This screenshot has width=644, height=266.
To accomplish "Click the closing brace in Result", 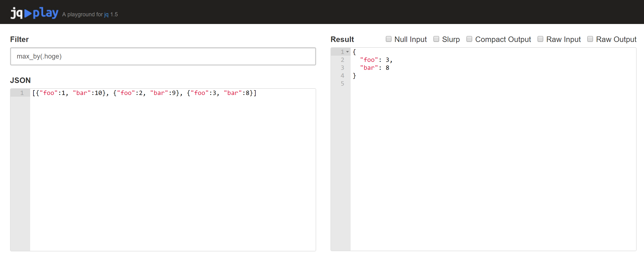I will (x=354, y=76).
